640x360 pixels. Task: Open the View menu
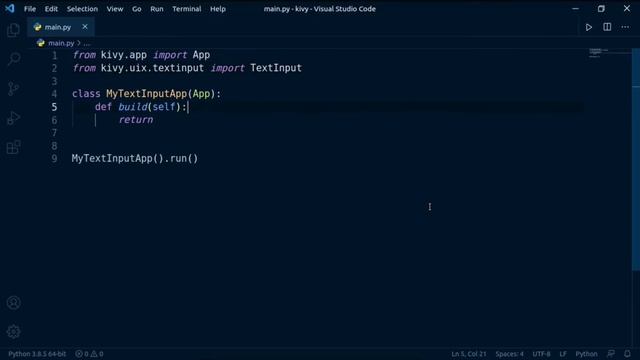click(115, 9)
